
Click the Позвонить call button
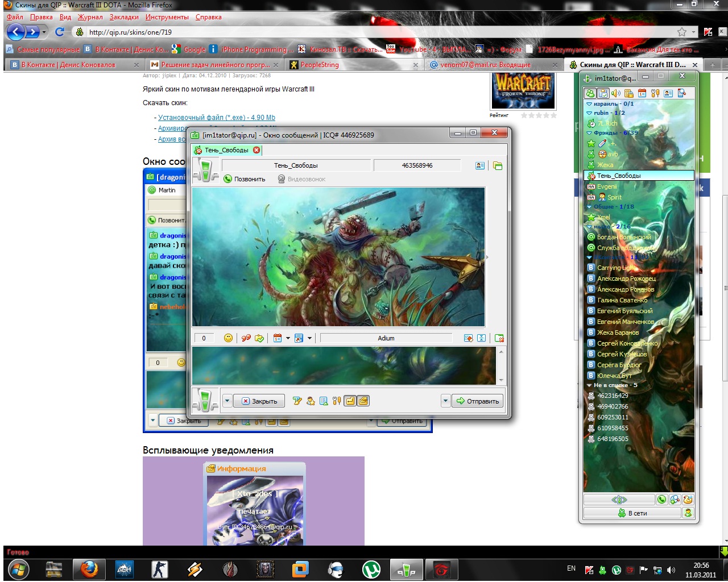[245, 179]
